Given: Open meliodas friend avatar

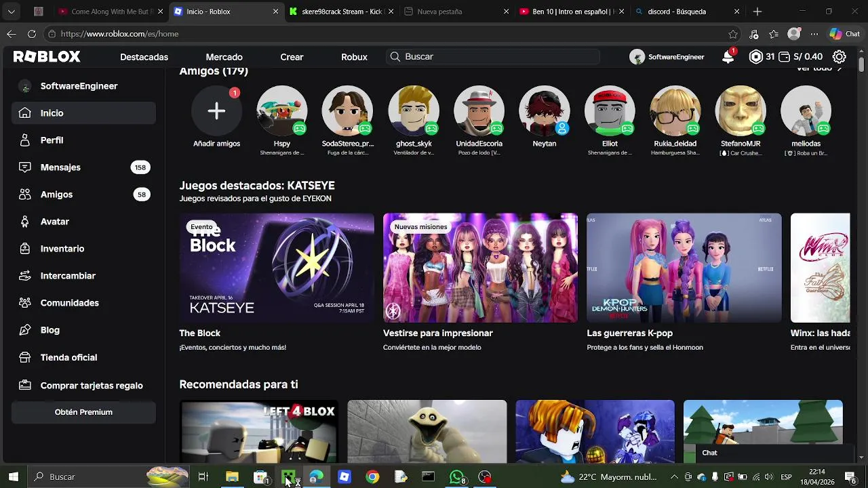Looking at the screenshot, I should [x=806, y=110].
